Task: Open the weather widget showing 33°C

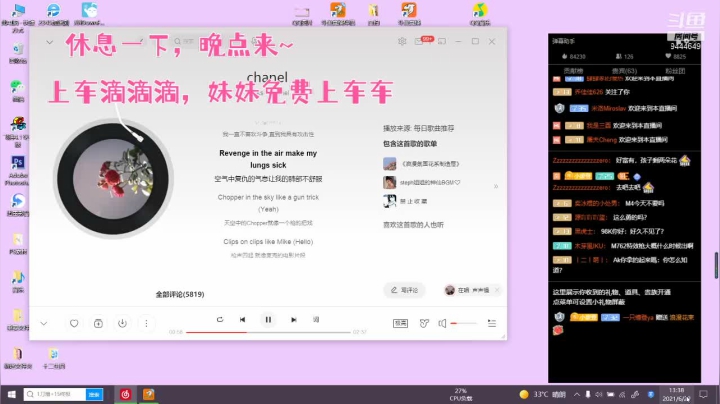Action: (x=542, y=394)
